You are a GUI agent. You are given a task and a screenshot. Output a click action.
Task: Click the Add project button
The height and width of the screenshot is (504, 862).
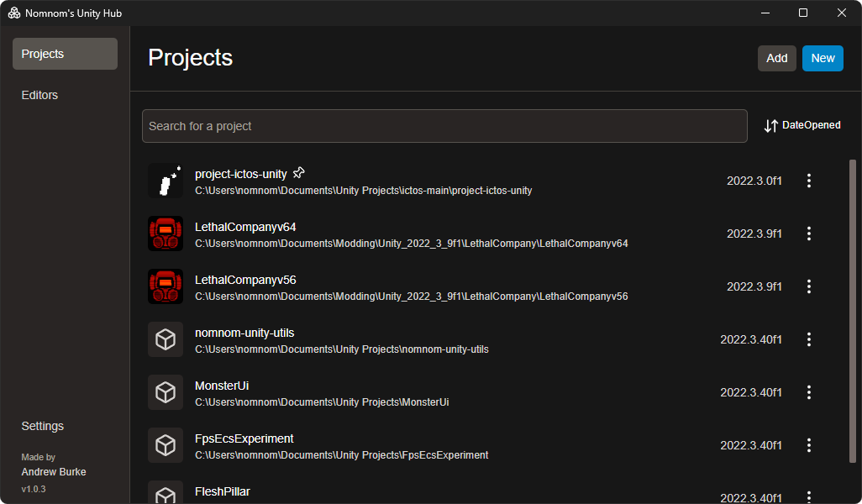(777, 58)
